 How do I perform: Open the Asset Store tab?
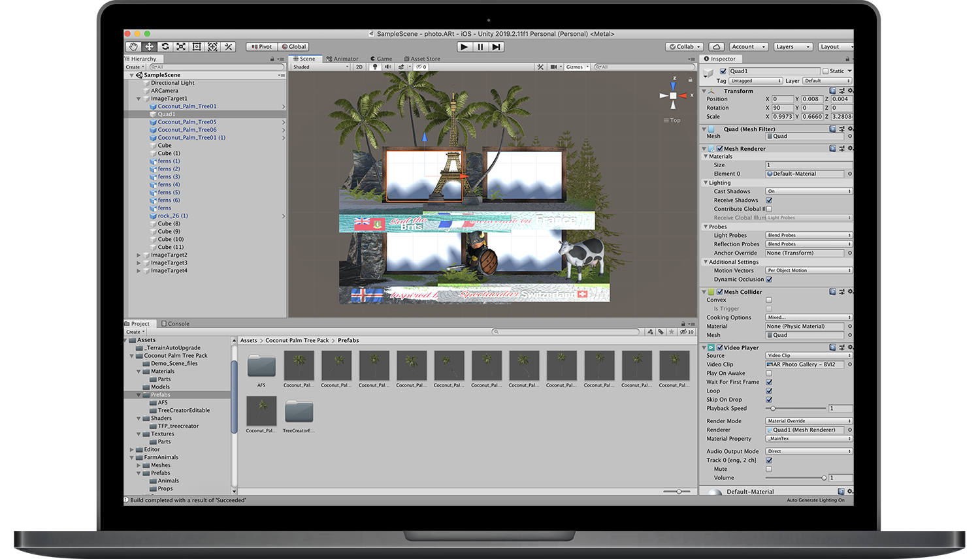[x=422, y=59]
